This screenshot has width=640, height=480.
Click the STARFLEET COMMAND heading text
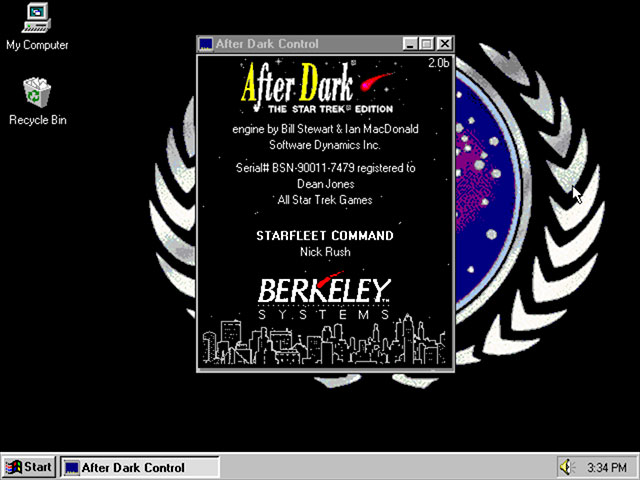(325, 236)
